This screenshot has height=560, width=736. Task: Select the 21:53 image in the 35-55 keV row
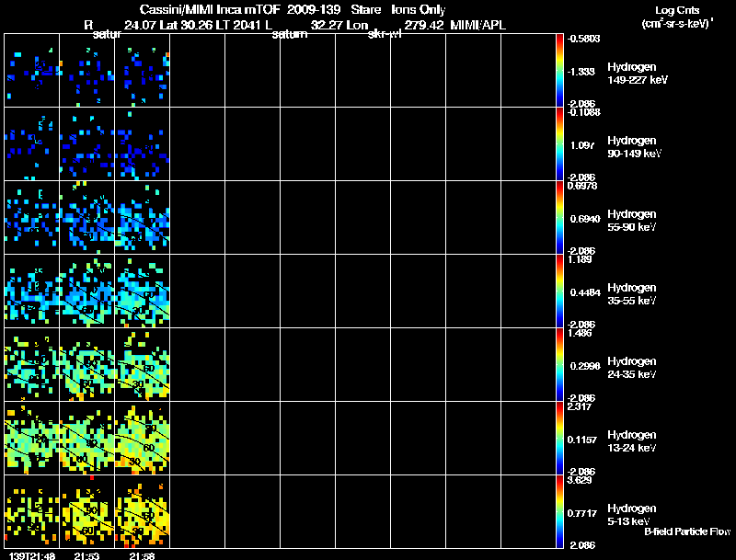[x=87, y=291]
